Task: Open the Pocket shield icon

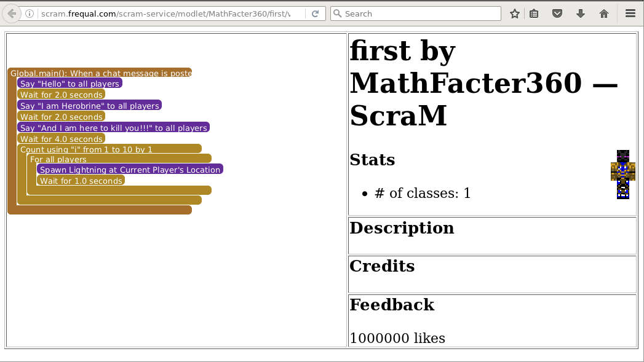Action: point(557,14)
